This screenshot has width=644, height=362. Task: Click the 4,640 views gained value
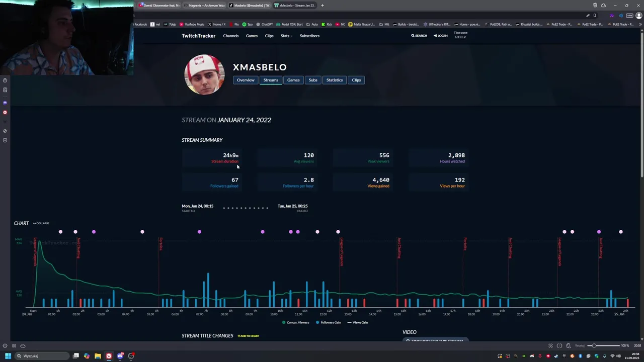(x=381, y=180)
